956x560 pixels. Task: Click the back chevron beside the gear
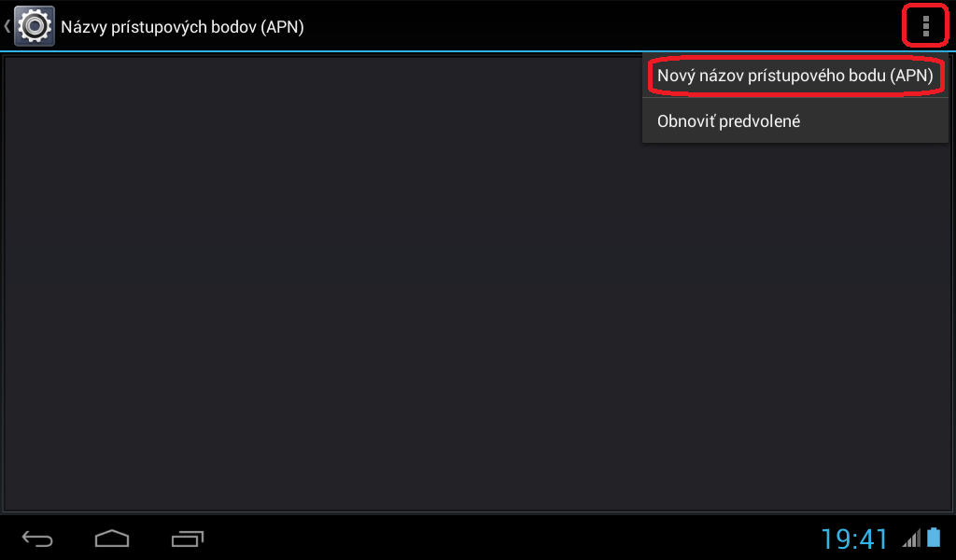pos(7,26)
